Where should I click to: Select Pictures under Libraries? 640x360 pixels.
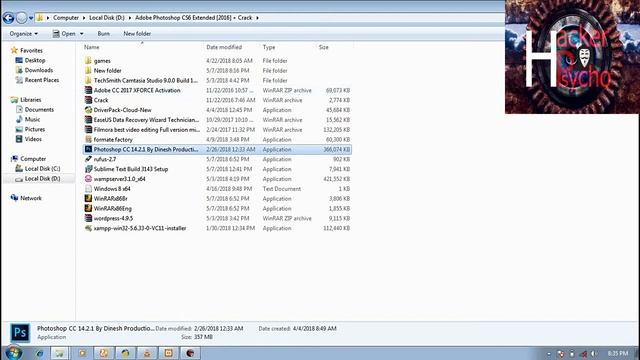[35, 129]
